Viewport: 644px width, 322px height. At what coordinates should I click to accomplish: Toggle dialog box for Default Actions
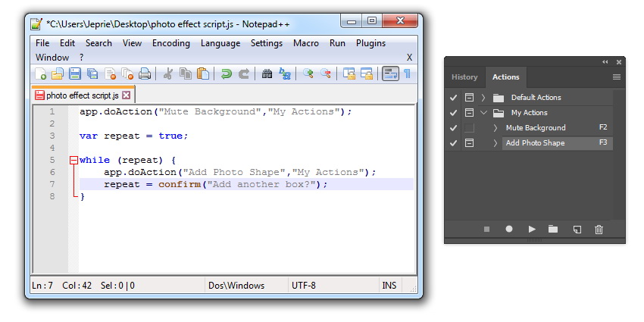pyautogui.click(x=469, y=97)
